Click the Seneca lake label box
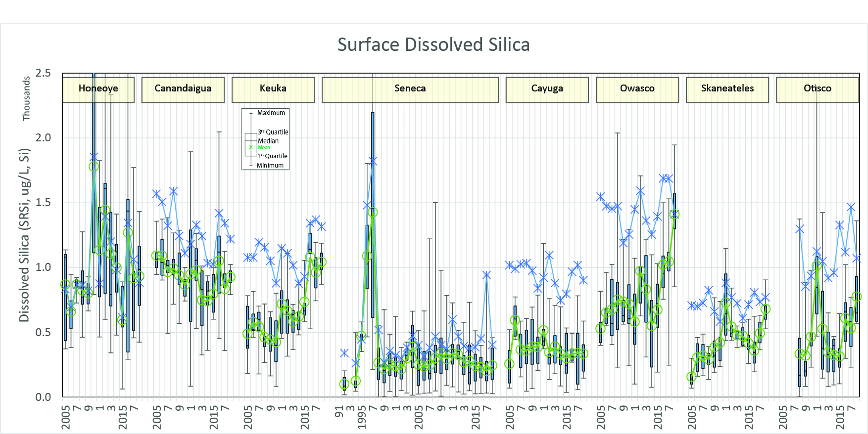The width and height of the screenshot is (868, 434). (410, 89)
